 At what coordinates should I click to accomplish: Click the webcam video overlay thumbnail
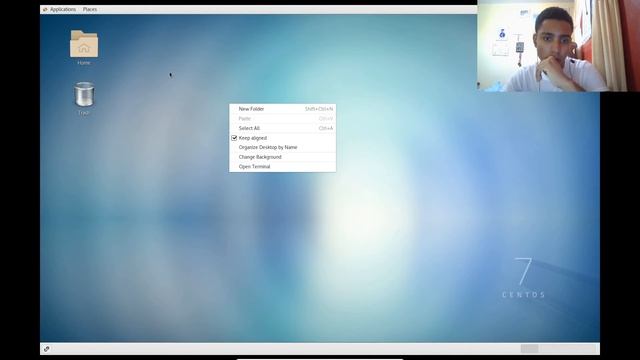coord(558,46)
